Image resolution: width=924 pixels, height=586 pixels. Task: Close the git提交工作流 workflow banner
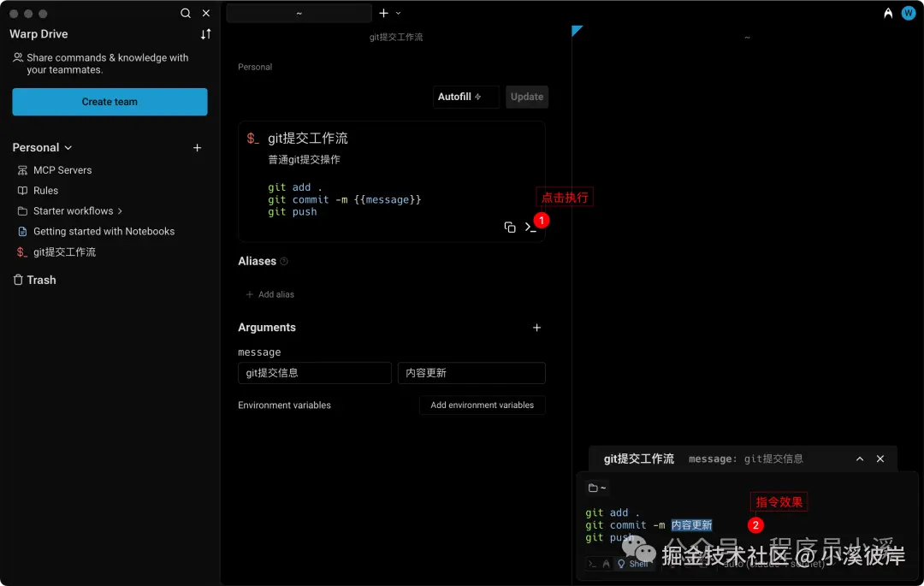(880, 459)
